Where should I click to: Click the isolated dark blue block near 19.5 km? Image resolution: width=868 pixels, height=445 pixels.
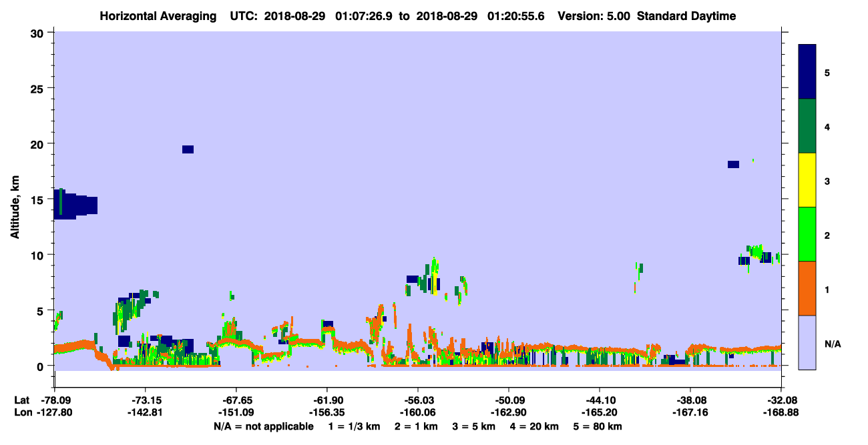pos(188,149)
